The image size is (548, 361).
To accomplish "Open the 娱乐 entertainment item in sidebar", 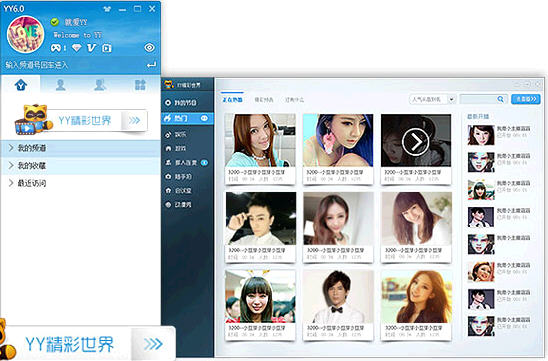I will pos(187,134).
